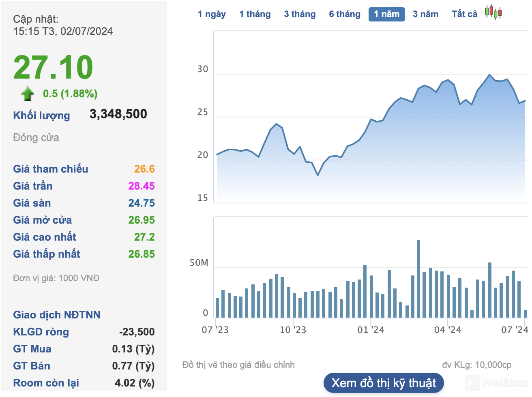The image size is (532, 397).
Task: Click the Giá trần value 28.45
Action: coord(142,186)
